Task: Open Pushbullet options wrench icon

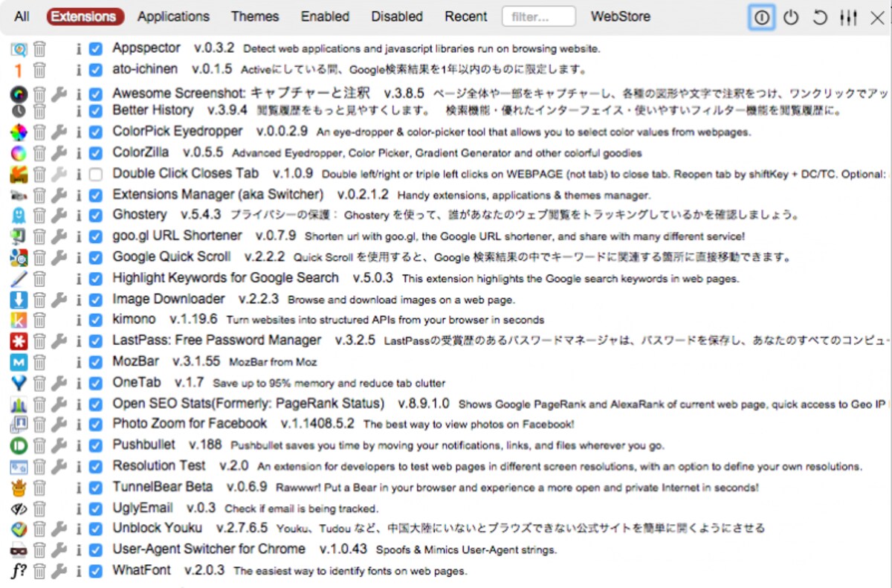Action: pyautogui.click(x=59, y=446)
